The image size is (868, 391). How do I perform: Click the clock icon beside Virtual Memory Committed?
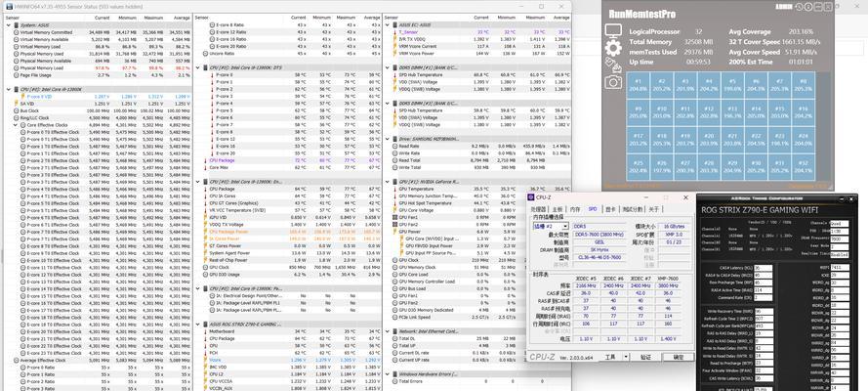coord(16,32)
